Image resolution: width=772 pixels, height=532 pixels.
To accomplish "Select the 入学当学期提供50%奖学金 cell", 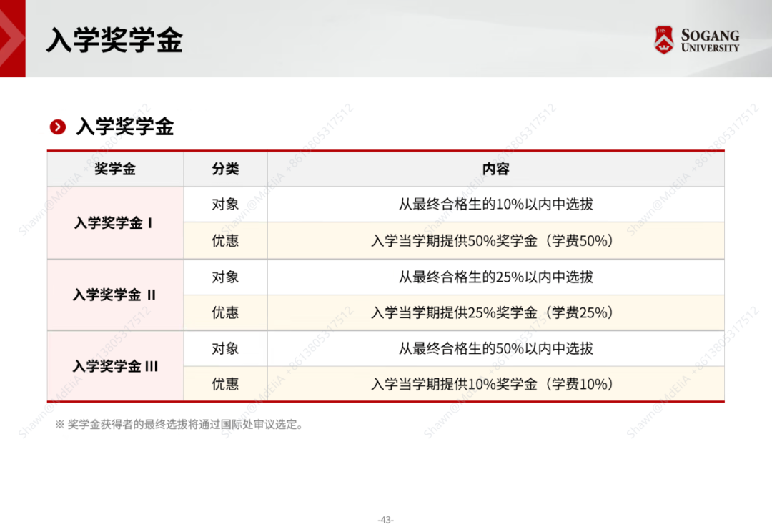I will point(493,241).
